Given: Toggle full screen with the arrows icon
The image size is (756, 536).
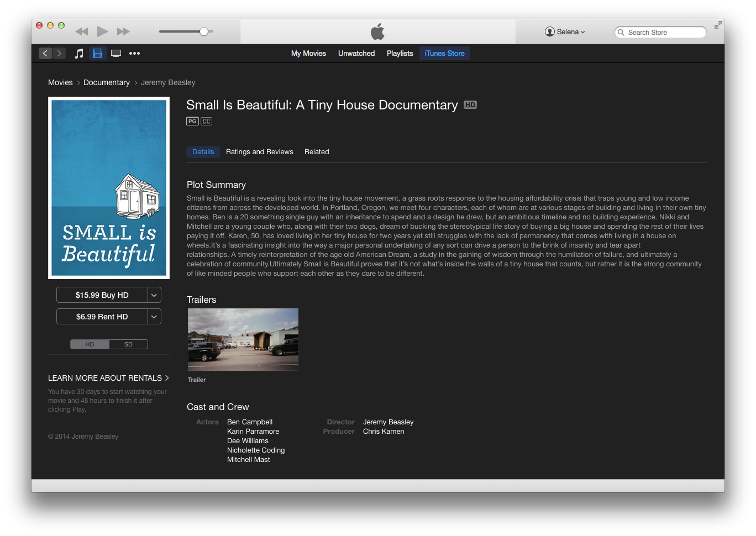Looking at the screenshot, I should pos(718,25).
